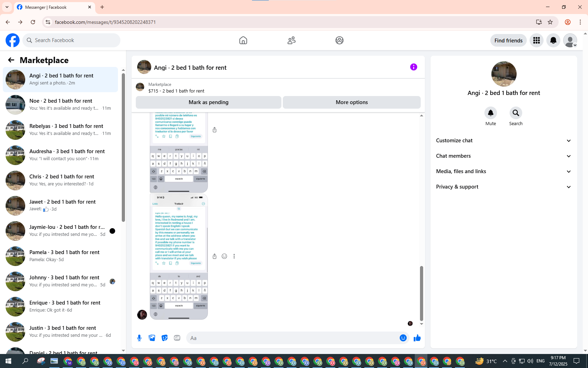Forward the lower screenshot message
588x368 pixels.
(x=215, y=256)
